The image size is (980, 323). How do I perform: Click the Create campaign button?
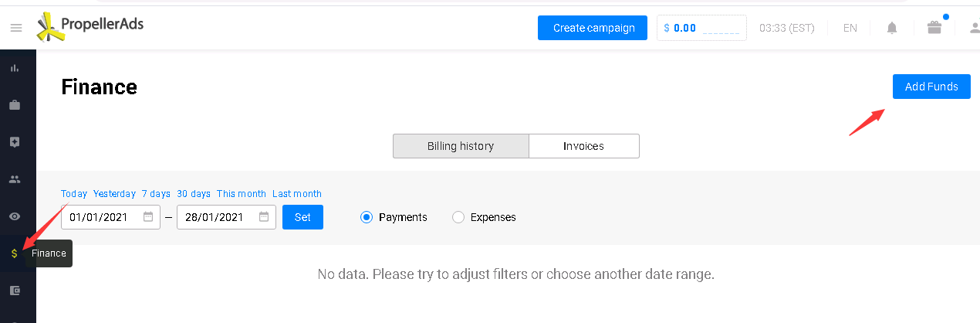pos(593,28)
